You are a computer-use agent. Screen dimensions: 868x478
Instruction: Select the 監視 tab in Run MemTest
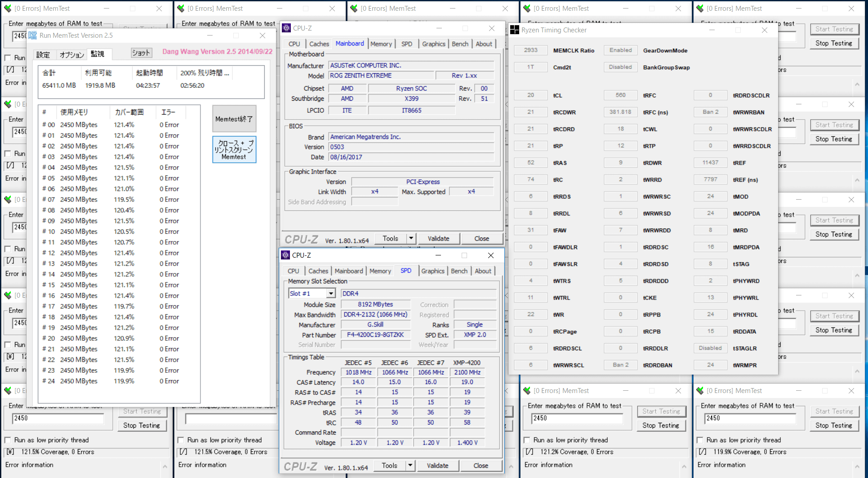click(x=98, y=54)
